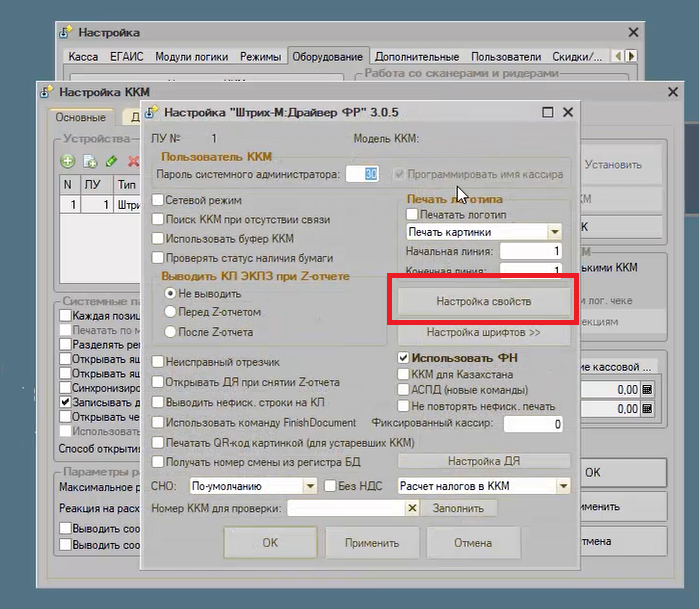Select the Перед Z-отчетом radio button
The height and width of the screenshot is (609, 699).
(170, 312)
